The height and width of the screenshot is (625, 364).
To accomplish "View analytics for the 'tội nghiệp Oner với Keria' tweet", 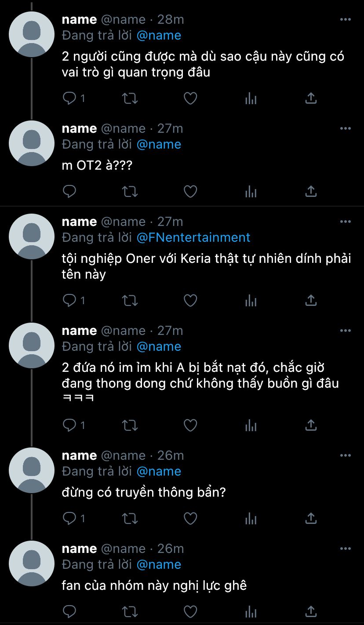I will pos(251,301).
